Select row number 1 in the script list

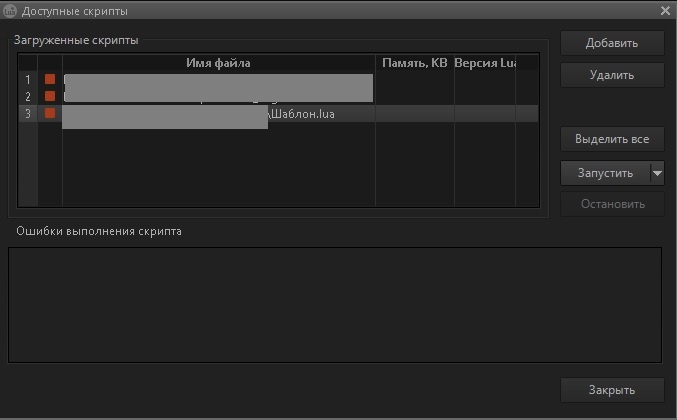point(28,79)
